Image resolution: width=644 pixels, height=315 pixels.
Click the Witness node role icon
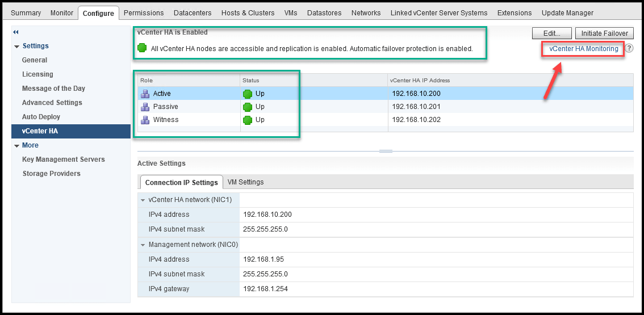[x=145, y=120]
